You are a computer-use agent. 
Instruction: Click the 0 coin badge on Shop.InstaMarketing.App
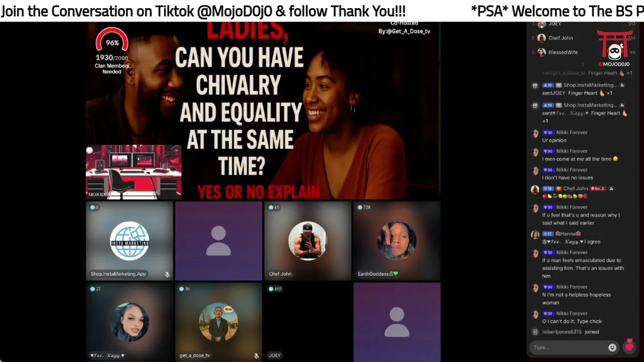point(94,207)
